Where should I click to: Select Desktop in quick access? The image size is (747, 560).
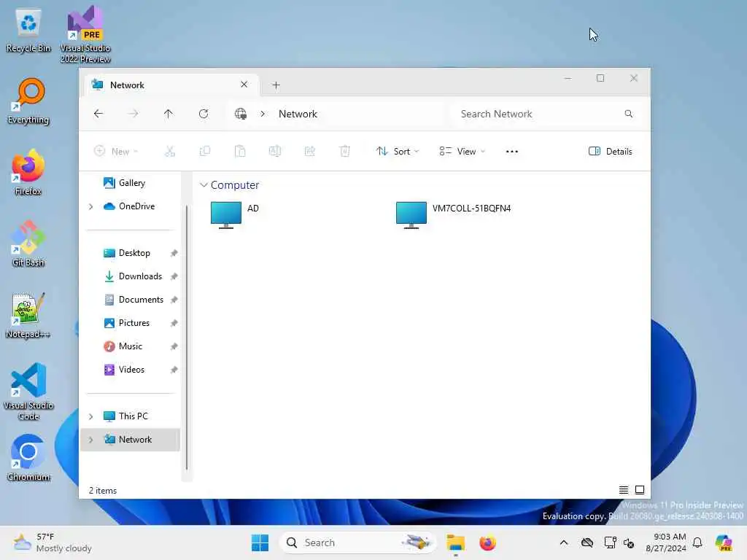[x=131, y=253]
